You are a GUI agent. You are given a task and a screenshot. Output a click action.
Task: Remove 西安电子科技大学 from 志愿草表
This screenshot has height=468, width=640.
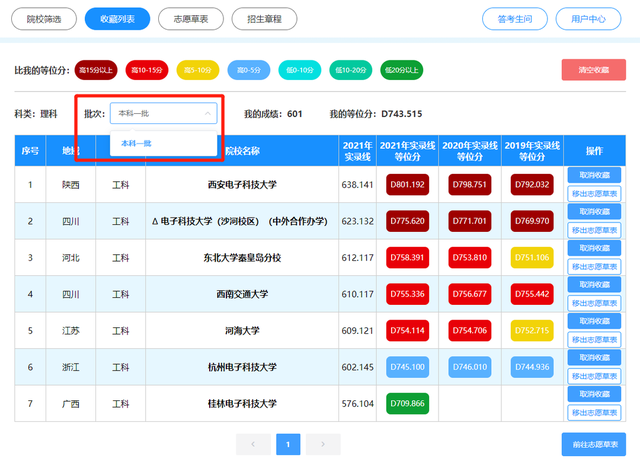coord(594,193)
